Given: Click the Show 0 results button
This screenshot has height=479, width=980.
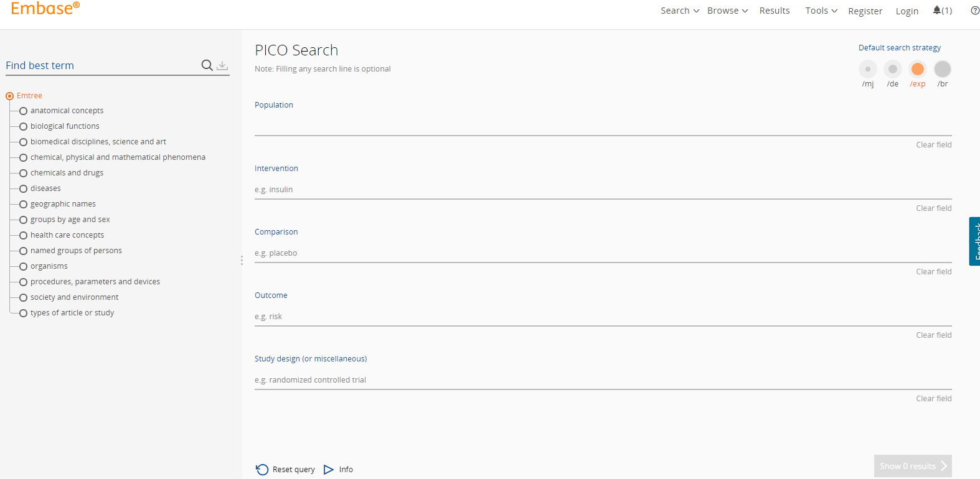Looking at the screenshot, I should coord(912,466).
